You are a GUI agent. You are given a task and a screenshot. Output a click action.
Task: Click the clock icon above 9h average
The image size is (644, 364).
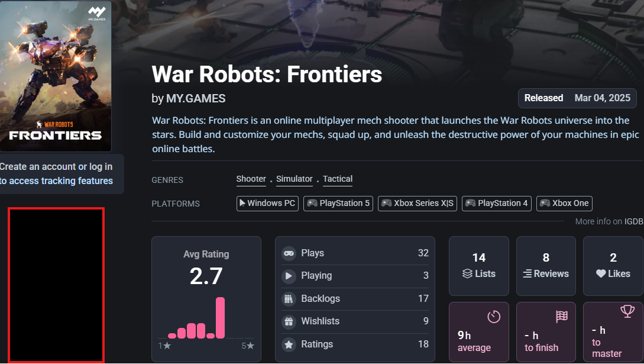pos(494,316)
